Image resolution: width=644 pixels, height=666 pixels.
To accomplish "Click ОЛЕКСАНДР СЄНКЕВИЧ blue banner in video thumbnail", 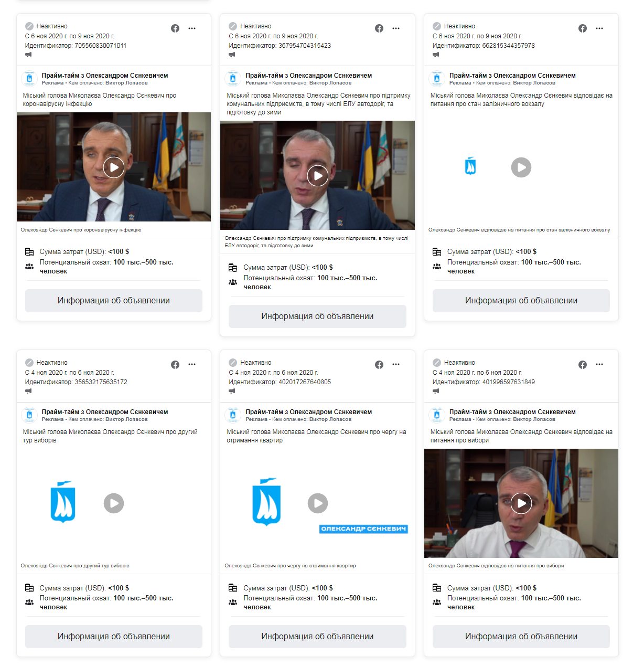I will (x=363, y=529).
